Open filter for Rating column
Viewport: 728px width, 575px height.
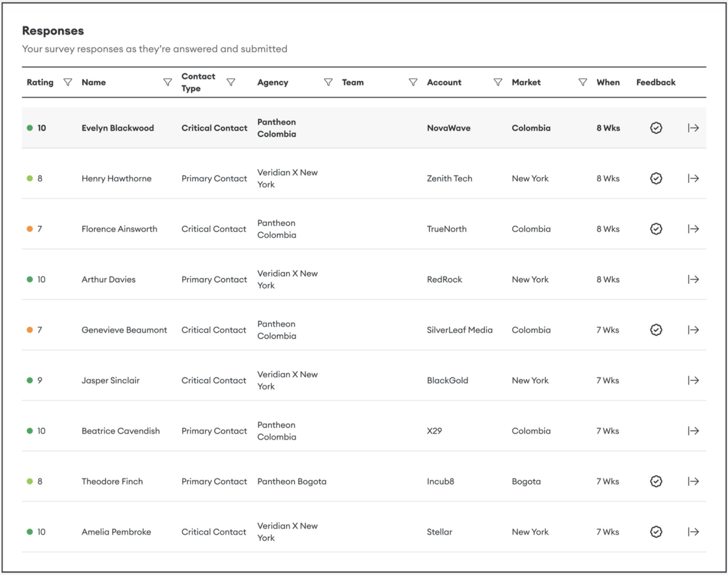point(67,82)
